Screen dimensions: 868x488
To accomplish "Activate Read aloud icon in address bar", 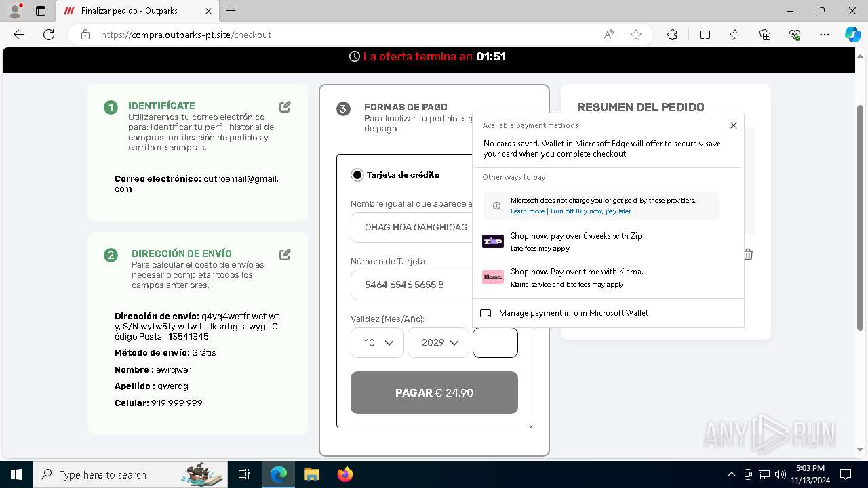I will click(x=609, y=35).
